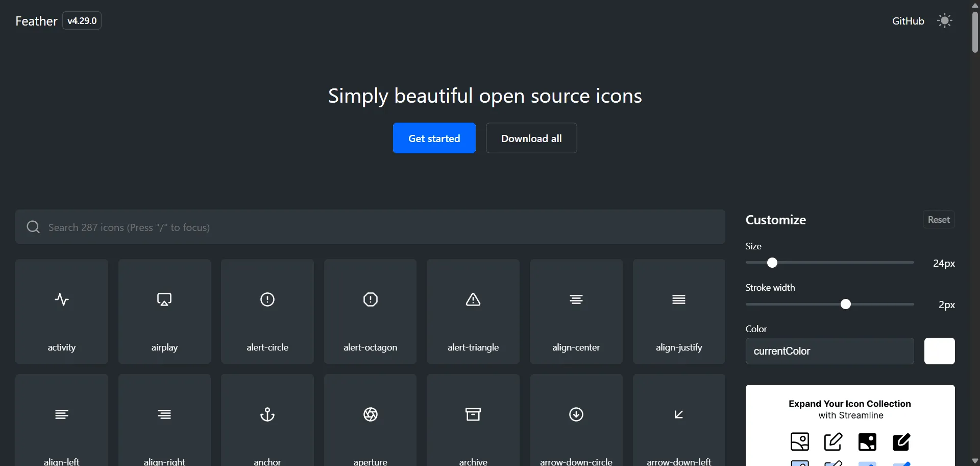Select the arrow-down-circle icon
Screen dimensions: 980x466
pos(576,420)
